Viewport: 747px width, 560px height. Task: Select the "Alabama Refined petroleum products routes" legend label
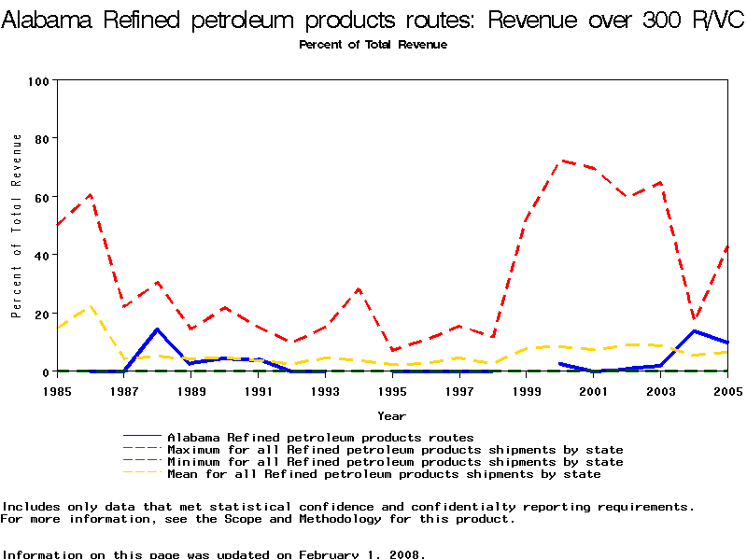pyautogui.click(x=320, y=437)
